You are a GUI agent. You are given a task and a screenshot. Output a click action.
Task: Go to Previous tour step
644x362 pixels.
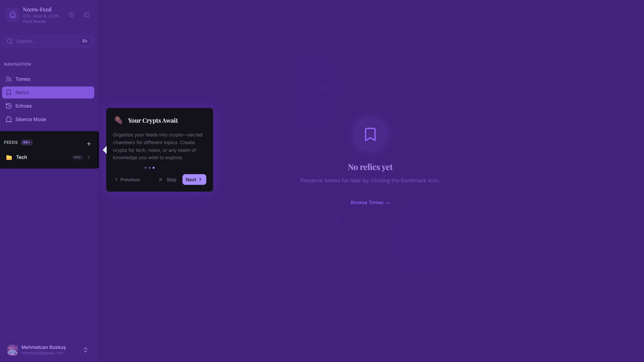point(127,180)
